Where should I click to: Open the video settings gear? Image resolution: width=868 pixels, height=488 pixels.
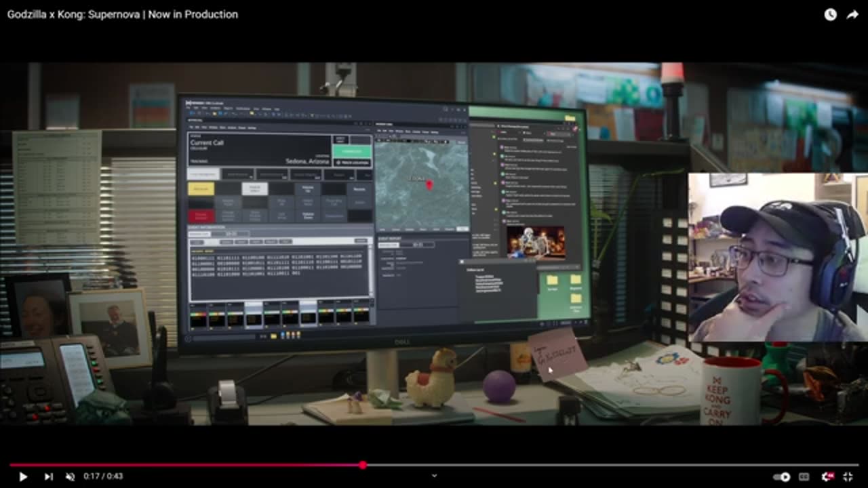(x=827, y=476)
